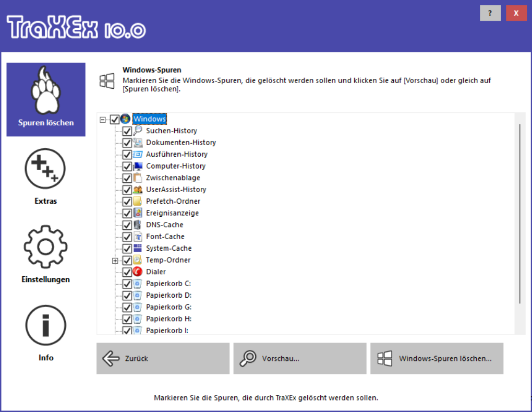Click the Papierkorb G: recycle bin icon
Screen dimensions: 532x412
click(137, 307)
